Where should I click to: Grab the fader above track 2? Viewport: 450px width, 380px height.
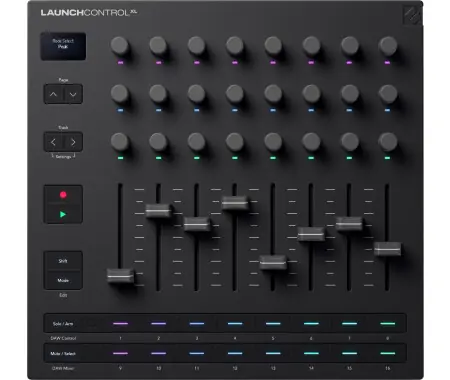click(x=159, y=211)
